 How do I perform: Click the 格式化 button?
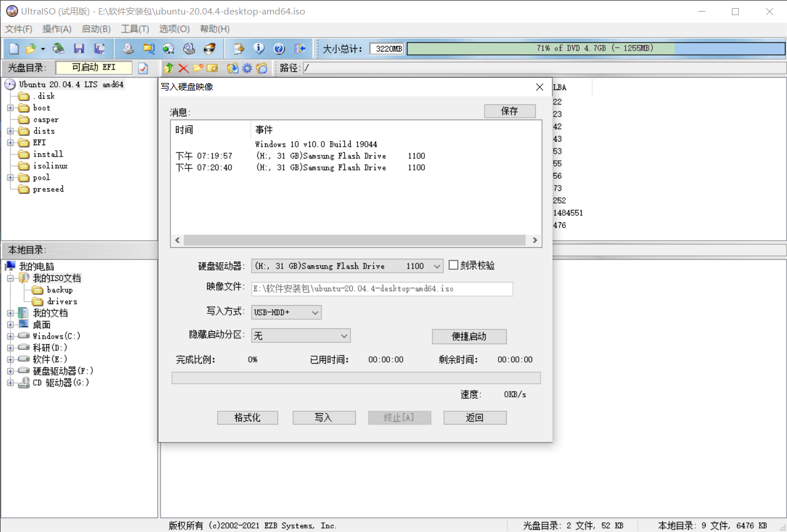click(247, 418)
